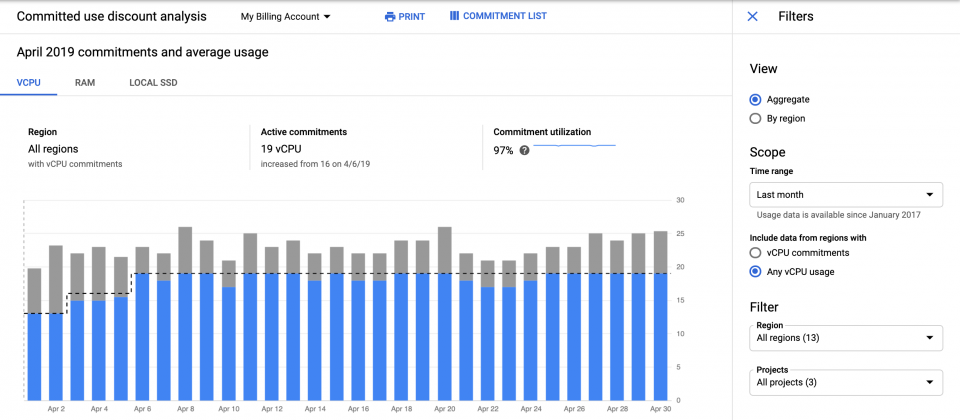Click 'April 2019 commitments and average usage' heading
This screenshot has height=420, width=960.
coord(143,53)
